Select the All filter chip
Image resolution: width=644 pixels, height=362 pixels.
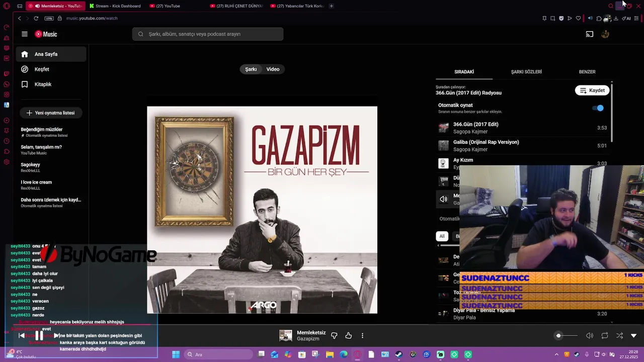(x=442, y=236)
